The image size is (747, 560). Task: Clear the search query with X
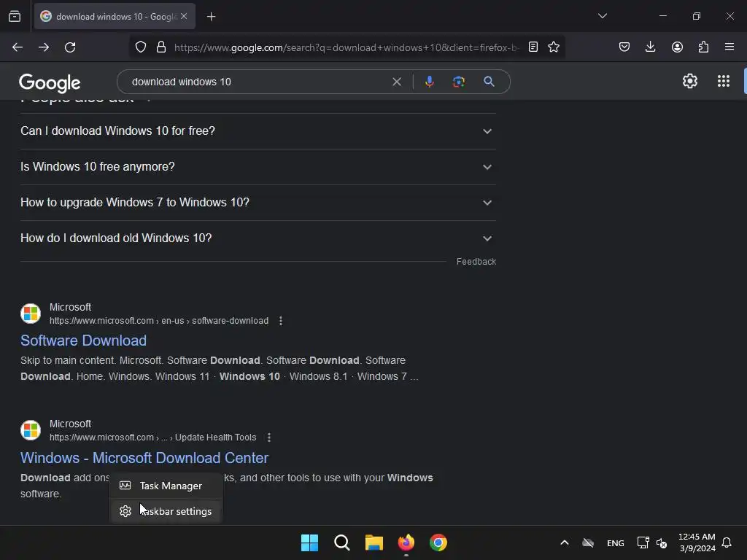396,82
